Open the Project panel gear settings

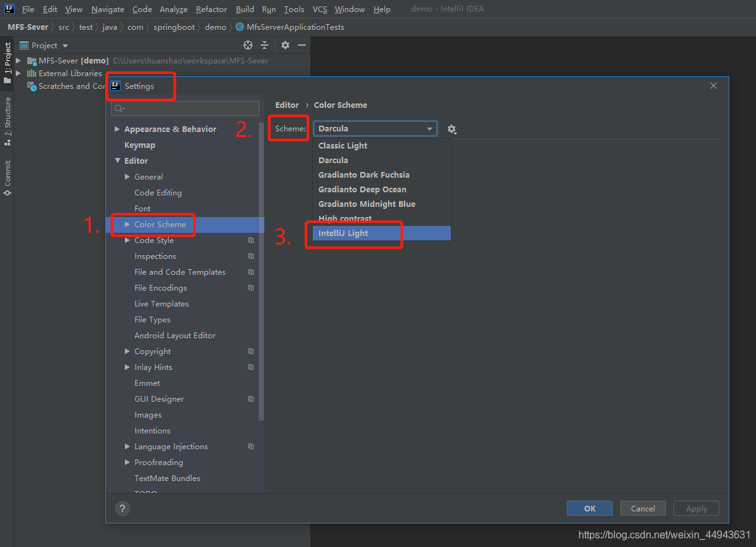click(285, 45)
